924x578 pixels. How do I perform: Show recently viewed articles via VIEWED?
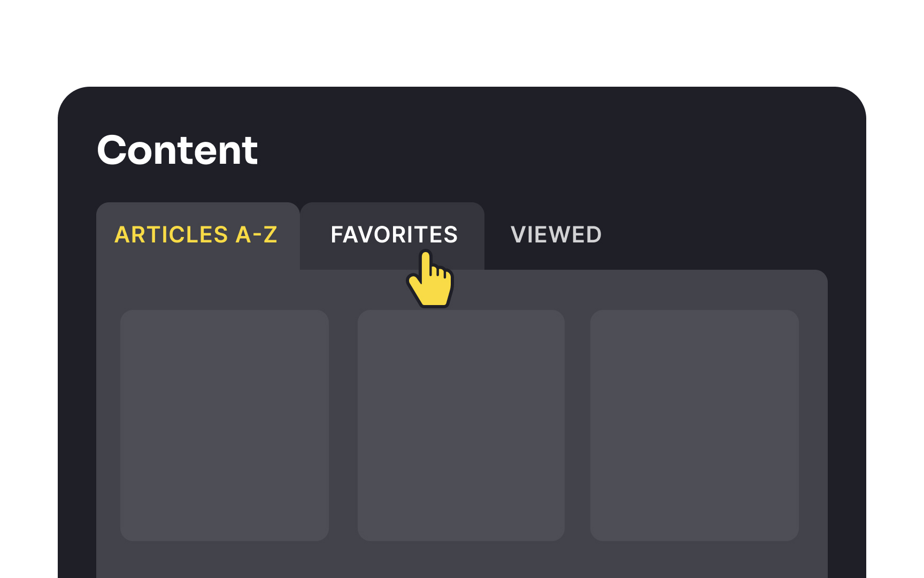(x=556, y=234)
